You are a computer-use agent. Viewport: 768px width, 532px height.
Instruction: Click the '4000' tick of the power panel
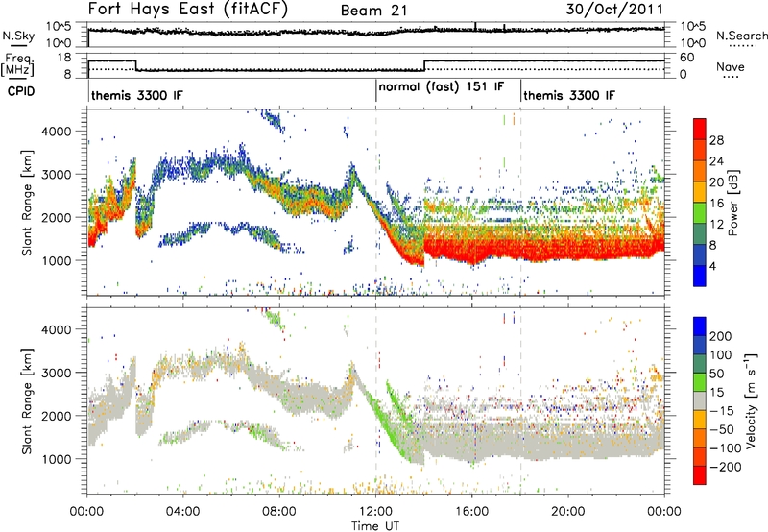pos(57,132)
